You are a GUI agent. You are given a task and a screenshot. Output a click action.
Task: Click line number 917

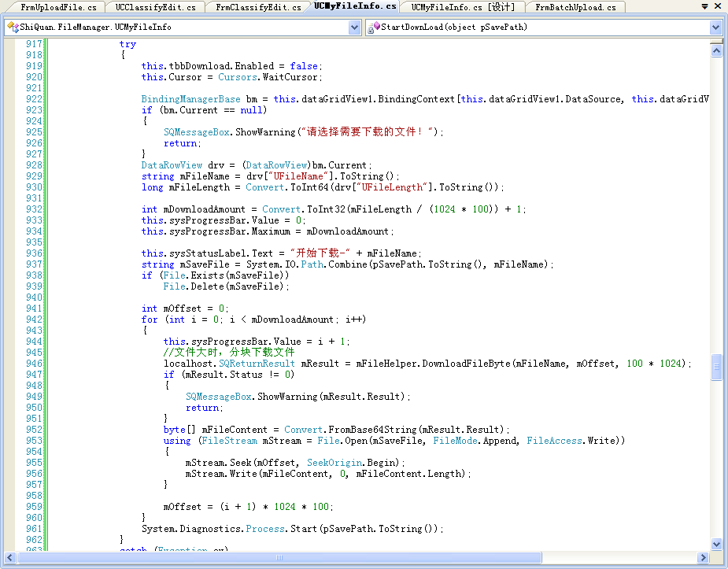(34, 43)
